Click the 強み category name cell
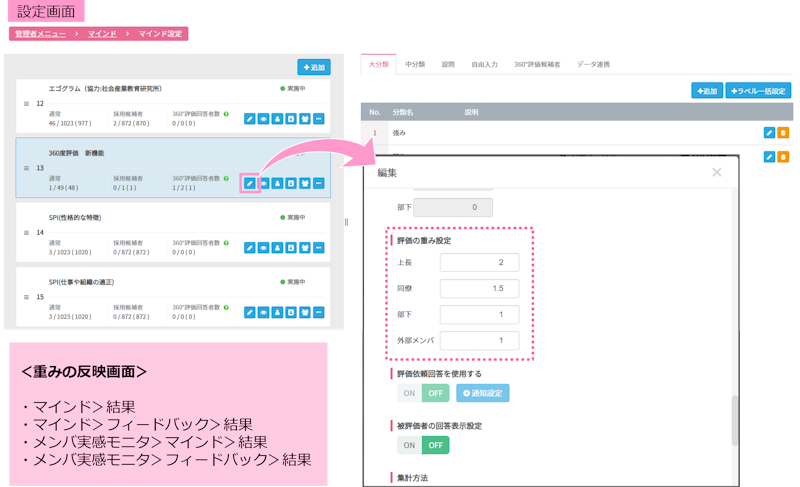Screen dimensions: 800x487 (x=399, y=133)
